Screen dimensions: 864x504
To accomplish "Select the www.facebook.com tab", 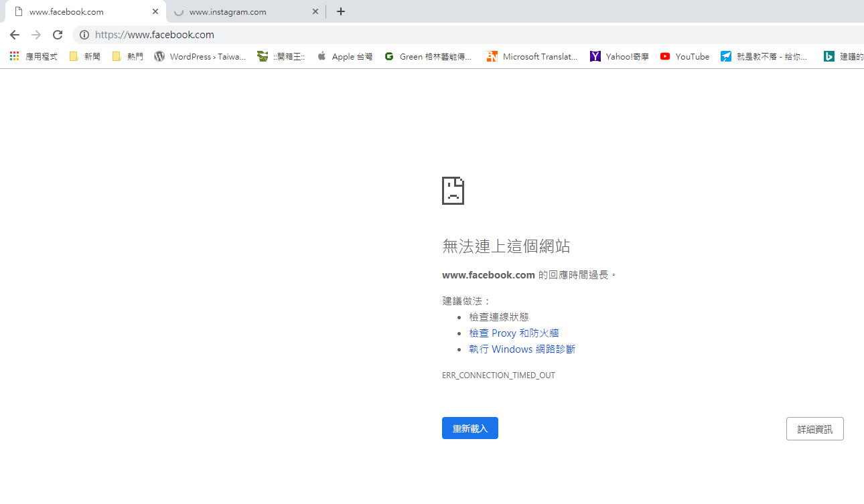I will (x=86, y=12).
